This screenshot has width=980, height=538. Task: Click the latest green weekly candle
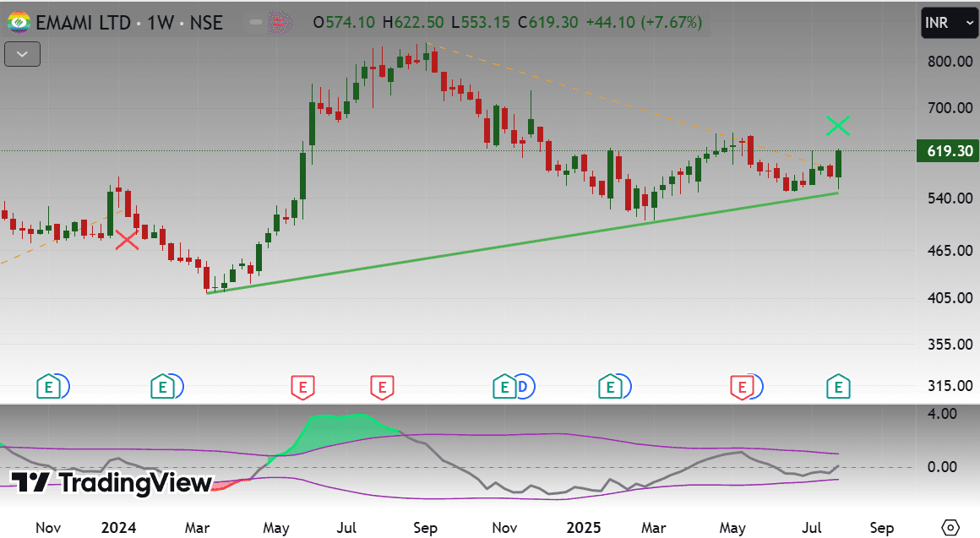pyautogui.click(x=838, y=164)
